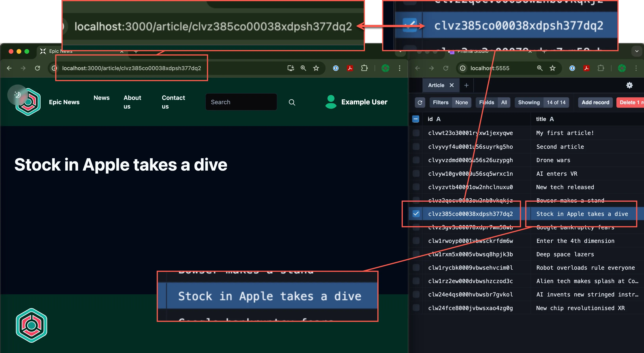The image size is (644, 353).
Task: Check the row for AI enters VR
Action: 416,173
